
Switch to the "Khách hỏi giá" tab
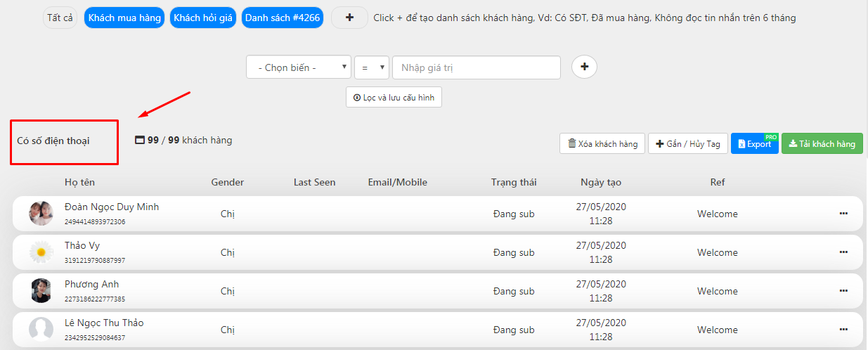[x=203, y=18]
